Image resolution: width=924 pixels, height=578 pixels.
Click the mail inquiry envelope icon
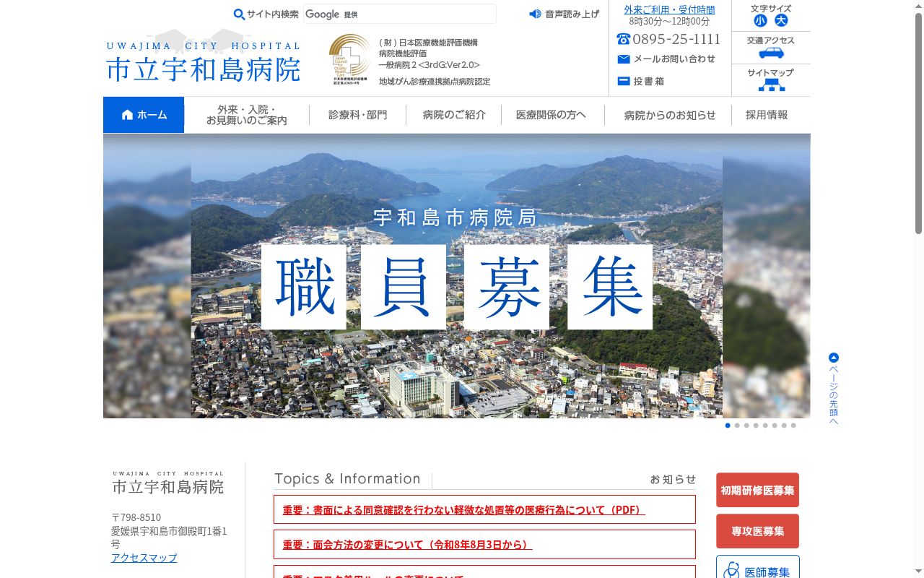[624, 59]
